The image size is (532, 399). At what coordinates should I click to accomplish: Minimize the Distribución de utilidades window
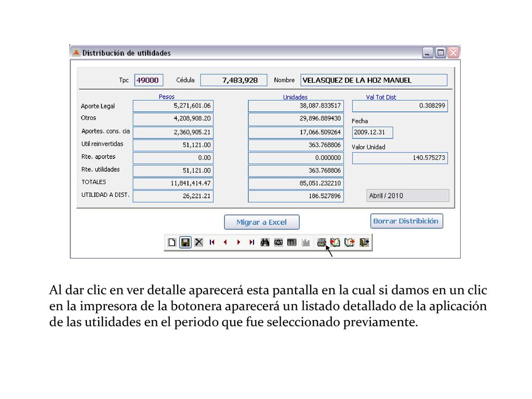428,52
